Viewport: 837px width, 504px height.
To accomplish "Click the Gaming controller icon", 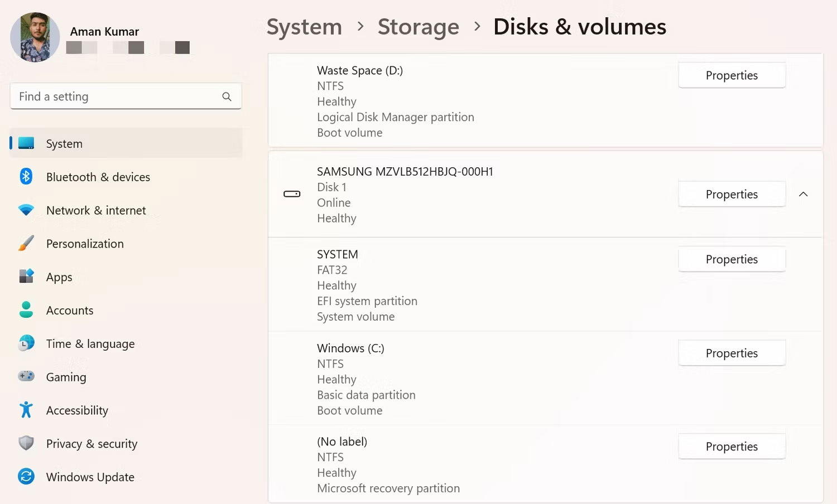I will (x=26, y=376).
